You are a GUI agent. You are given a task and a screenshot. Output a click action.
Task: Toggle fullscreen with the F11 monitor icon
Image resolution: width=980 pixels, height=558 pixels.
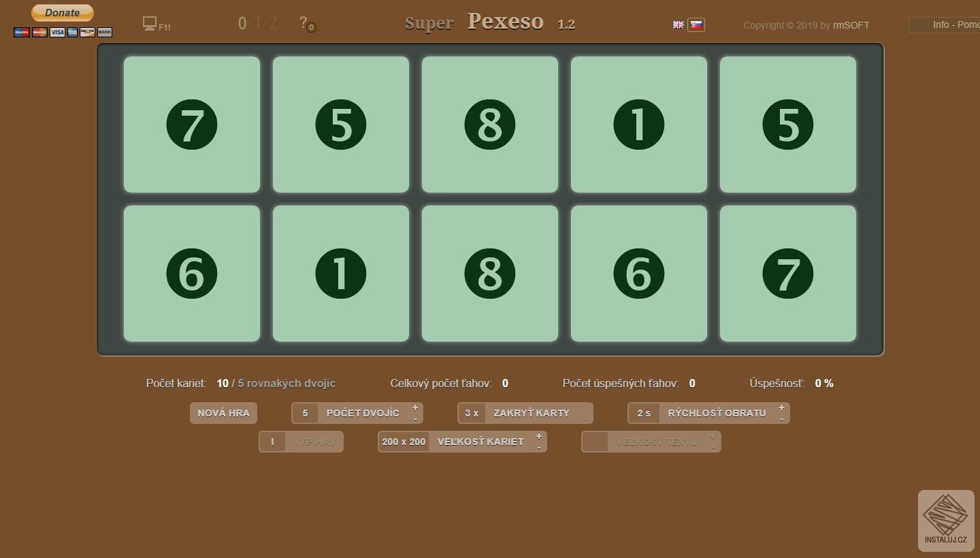pyautogui.click(x=156, y=24)
